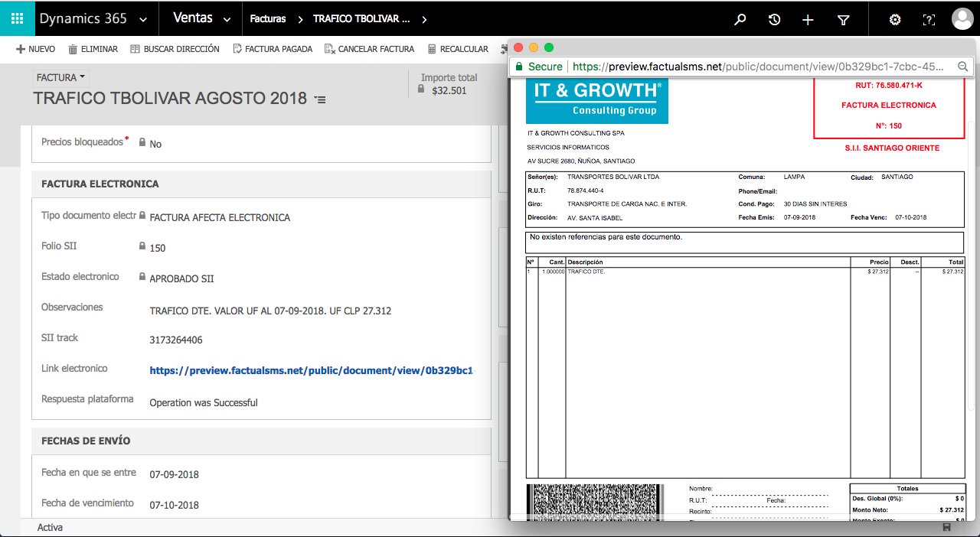
Task: Click CANCELAR FACTURA command
Action: coord(369,49)
